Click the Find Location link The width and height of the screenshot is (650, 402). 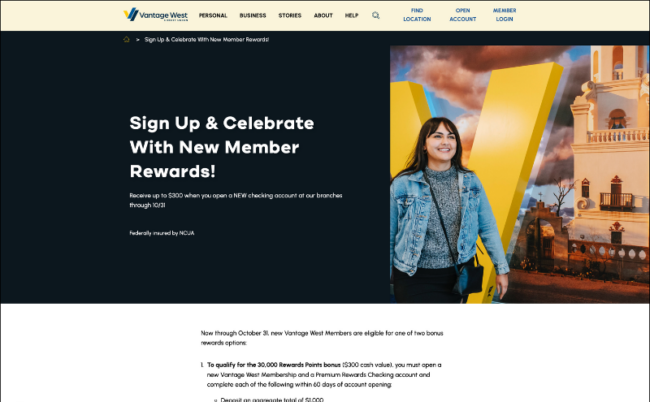point(417,15)
